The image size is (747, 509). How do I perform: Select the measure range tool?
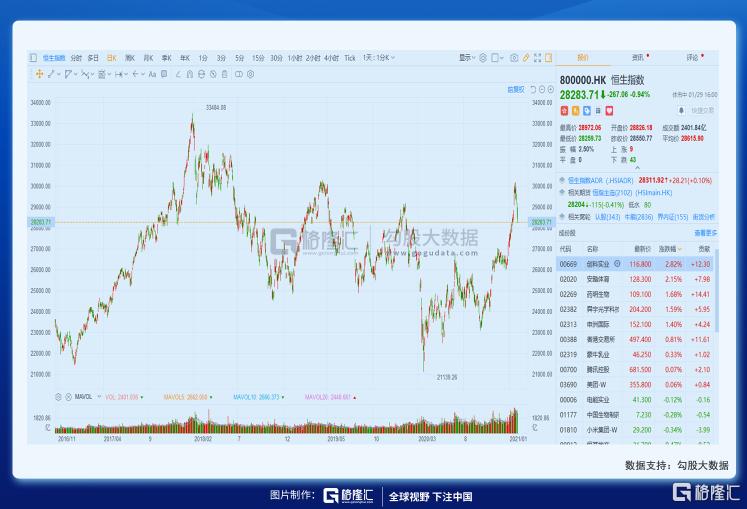119,74
